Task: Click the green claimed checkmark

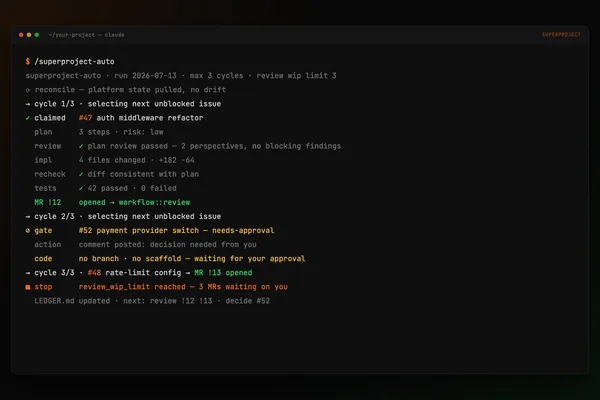Action: point(28,118)
